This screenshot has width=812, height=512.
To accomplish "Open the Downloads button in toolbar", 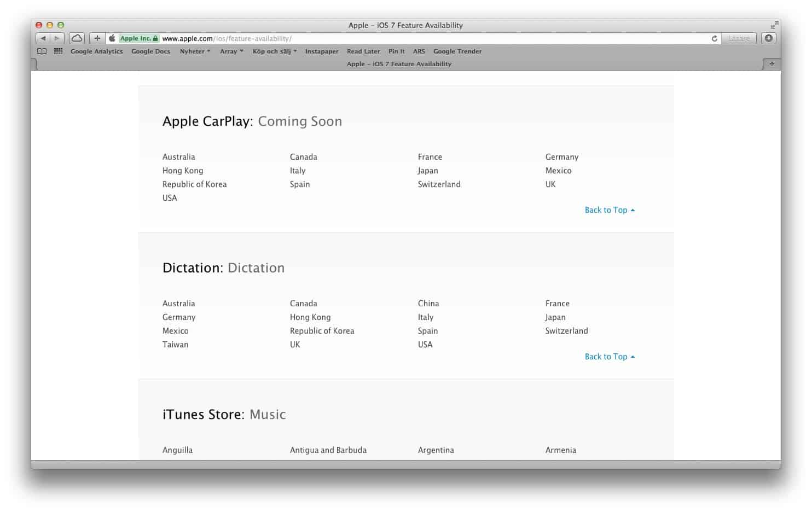I will (769, 38).
